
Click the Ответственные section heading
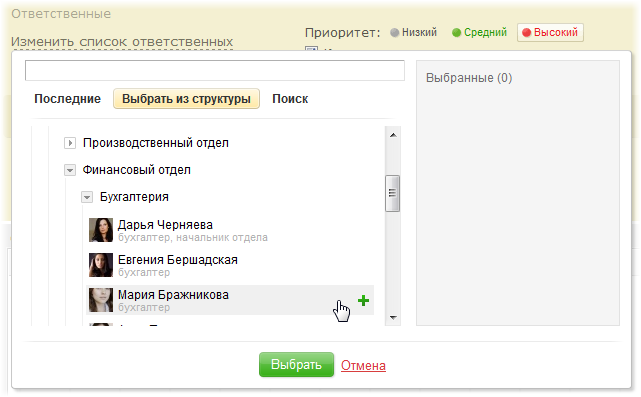61,14
